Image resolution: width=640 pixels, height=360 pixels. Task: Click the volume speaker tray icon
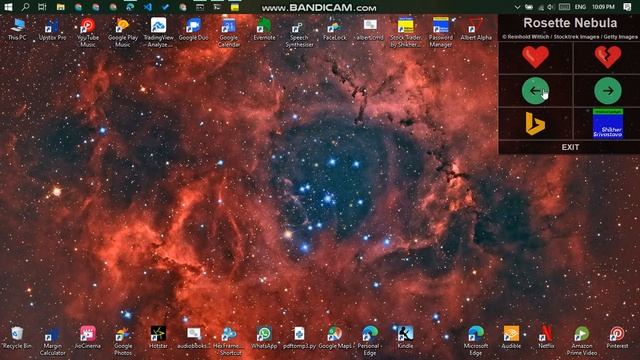click(x=551, y=7)
